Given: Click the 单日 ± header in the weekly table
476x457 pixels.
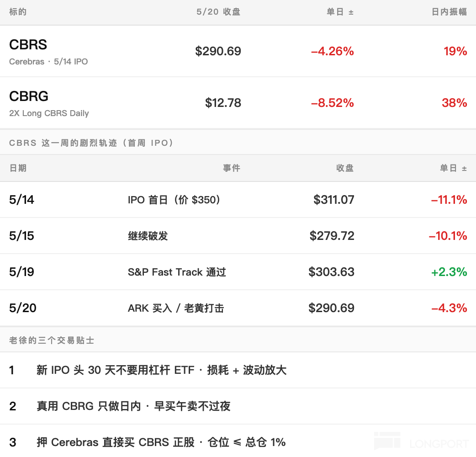Looking at the screenshot, I should (453, 168).
